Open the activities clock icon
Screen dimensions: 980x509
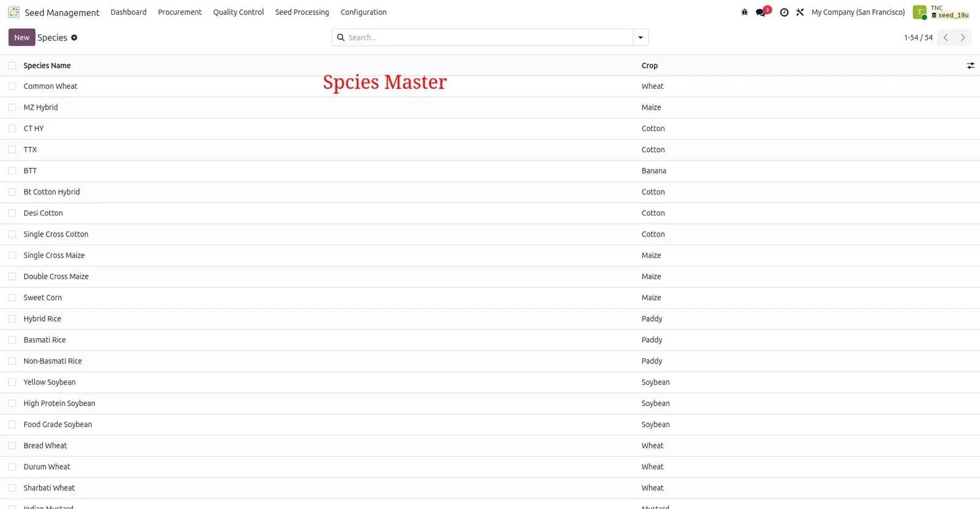(x=784, y=12)
